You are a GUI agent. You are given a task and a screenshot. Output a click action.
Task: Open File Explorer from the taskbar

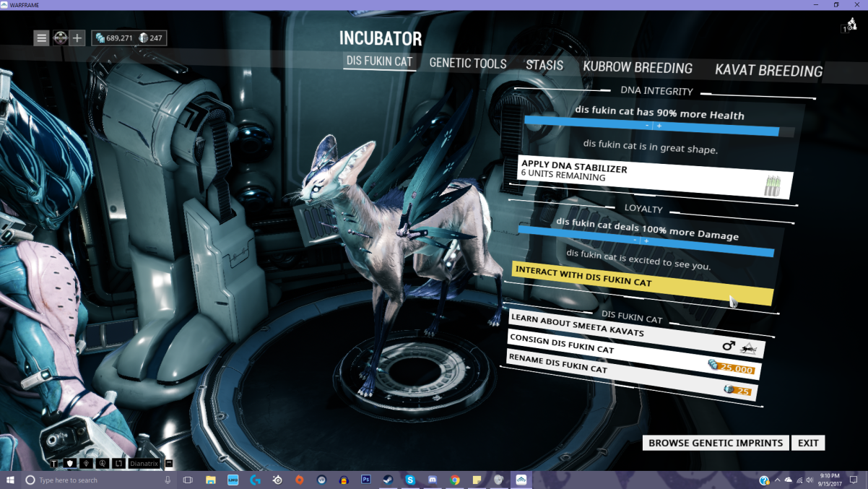click(x=211, y=480)
